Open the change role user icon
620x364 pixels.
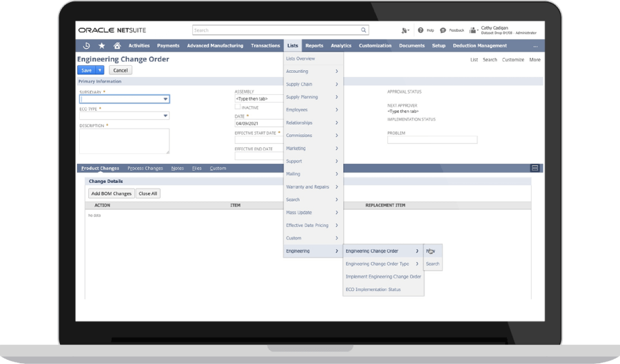click(473, 30)
